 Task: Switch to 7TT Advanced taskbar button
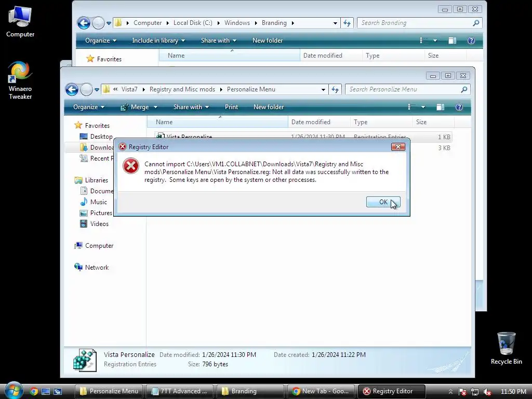(x=179, y=391)
